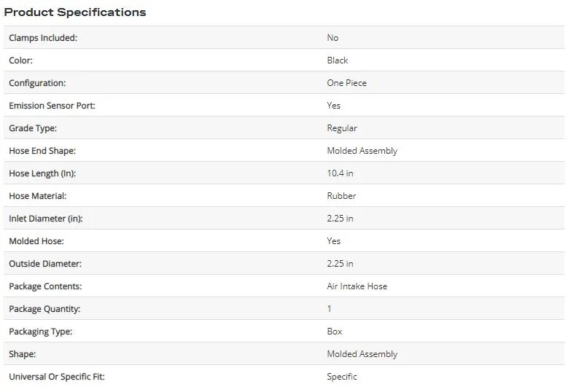Click the One Piece configuration value
571x392 pixels.
[346, 83]
